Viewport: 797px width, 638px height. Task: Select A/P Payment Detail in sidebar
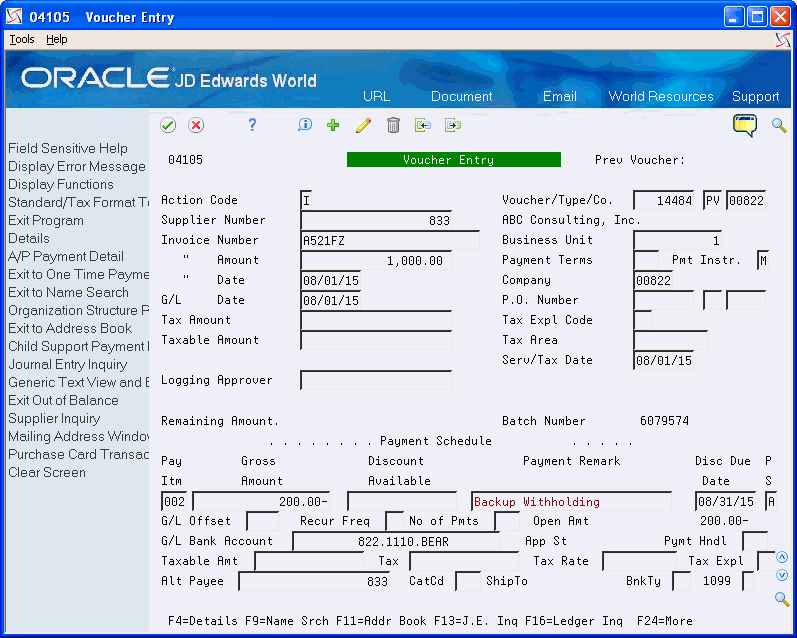pos(66,256)
